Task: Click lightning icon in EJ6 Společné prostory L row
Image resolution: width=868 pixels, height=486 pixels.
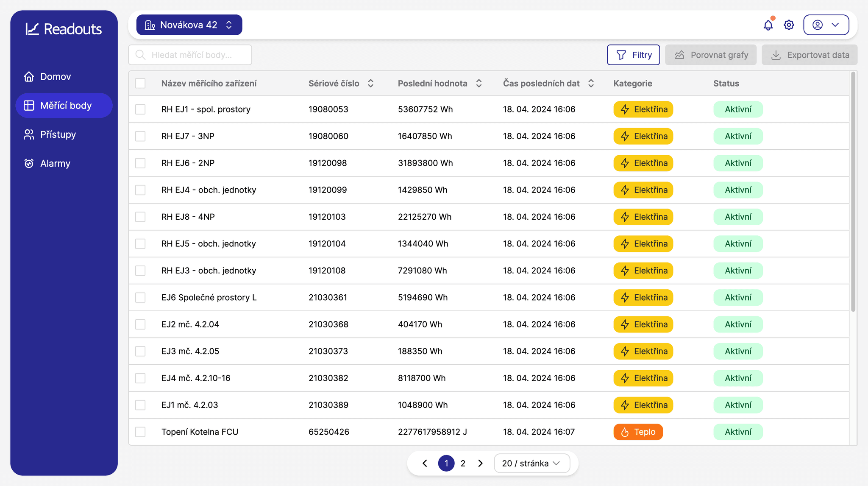Action: pos(625,298)
